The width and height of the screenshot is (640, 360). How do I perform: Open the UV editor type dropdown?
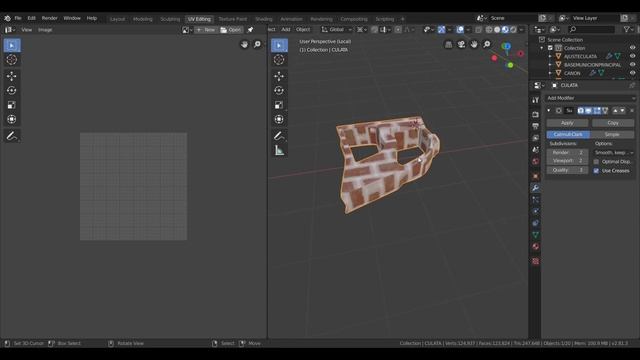coord(9,30)
